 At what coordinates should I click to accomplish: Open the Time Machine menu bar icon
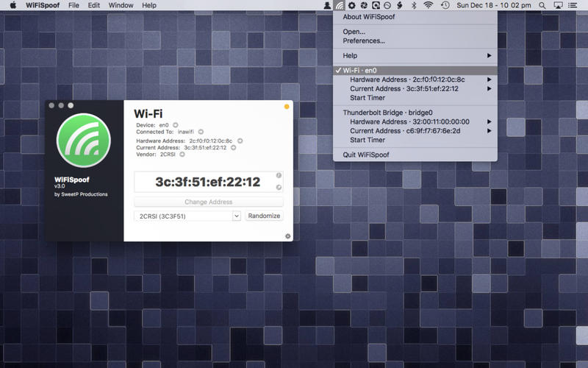445,5
